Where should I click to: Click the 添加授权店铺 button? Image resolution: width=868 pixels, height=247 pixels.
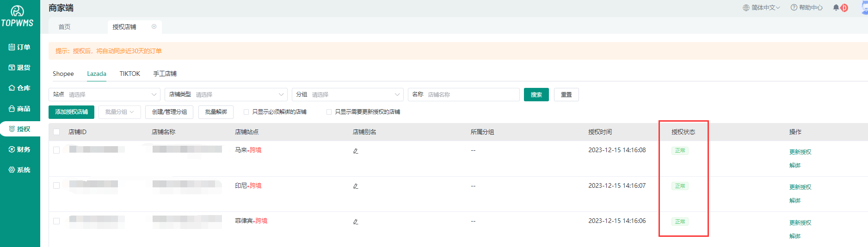(x=71, y=112)
